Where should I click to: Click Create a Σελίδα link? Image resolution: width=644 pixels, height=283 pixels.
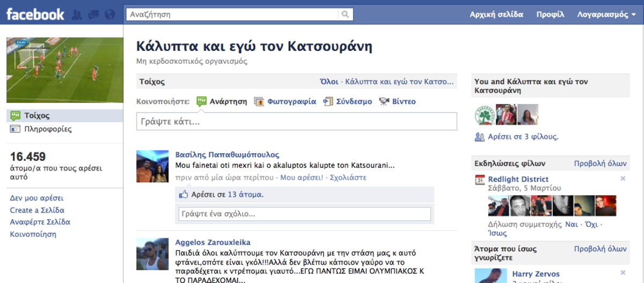(x=37, y=210)
